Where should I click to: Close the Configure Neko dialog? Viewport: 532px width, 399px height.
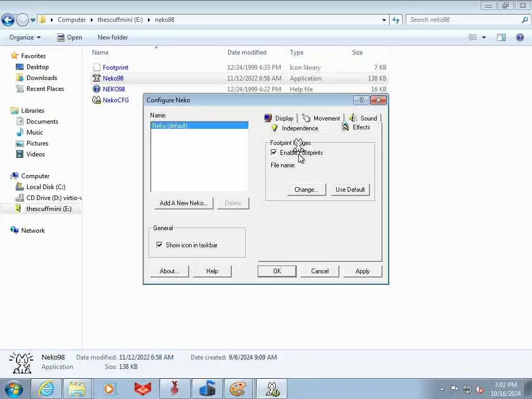coord(378,100)
